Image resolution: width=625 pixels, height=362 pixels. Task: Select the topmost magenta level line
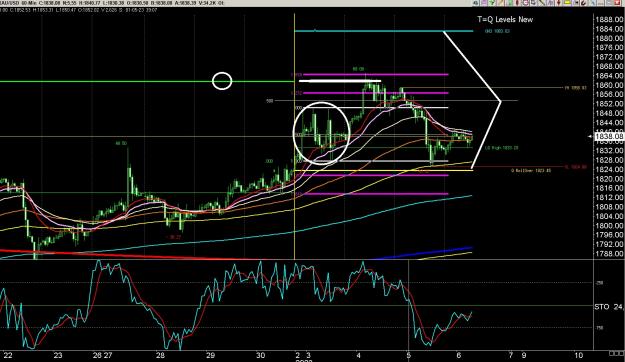[x=375, y=74]
